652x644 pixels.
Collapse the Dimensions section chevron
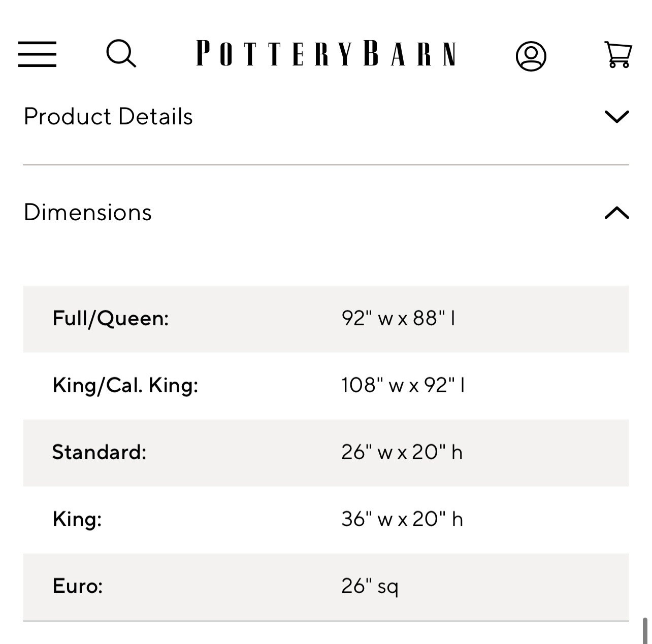pyautogui.click(x=616, y=213)
